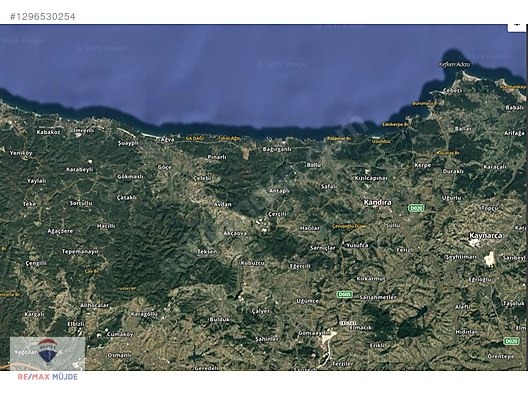Click the Örentepe village label

pyautogui.click(x=501, y=356)
